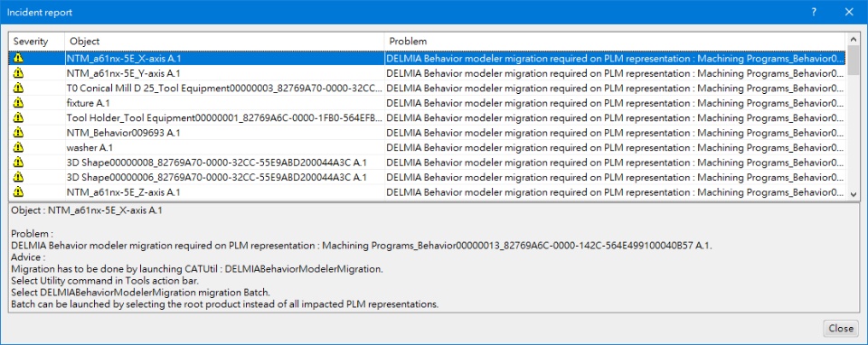Click the 'Advice :' label in details pane
The width and height of the screenshot is (868, 345).
(x=28, y=257)
